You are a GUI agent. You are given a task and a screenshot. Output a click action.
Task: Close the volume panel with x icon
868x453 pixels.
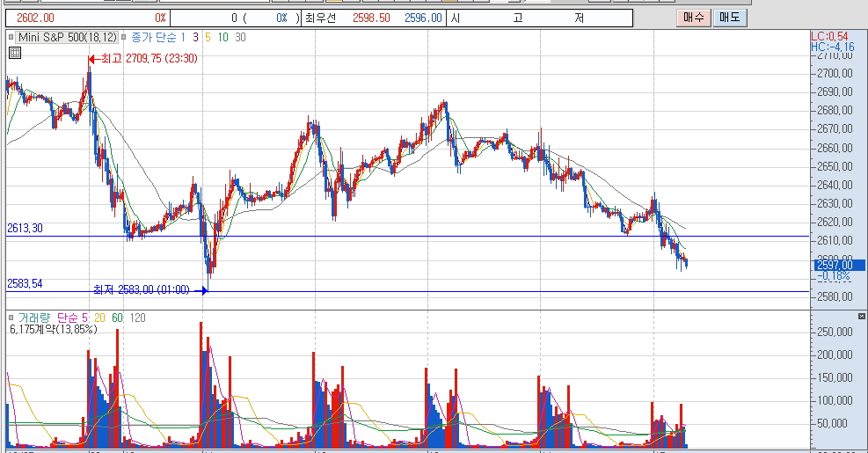tap(861, 316)
